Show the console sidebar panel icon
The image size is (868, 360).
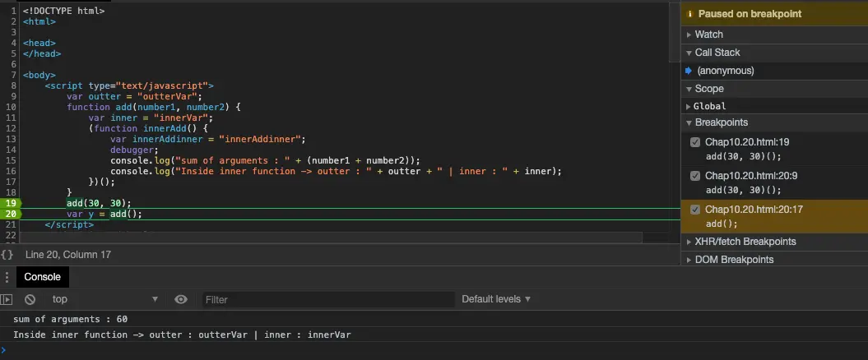pos(6,299)
